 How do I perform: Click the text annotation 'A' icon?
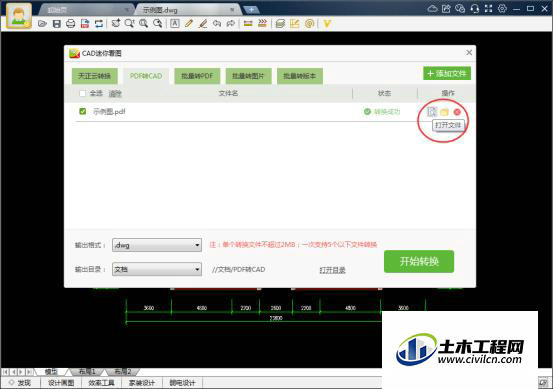click(x=175, y=23)
